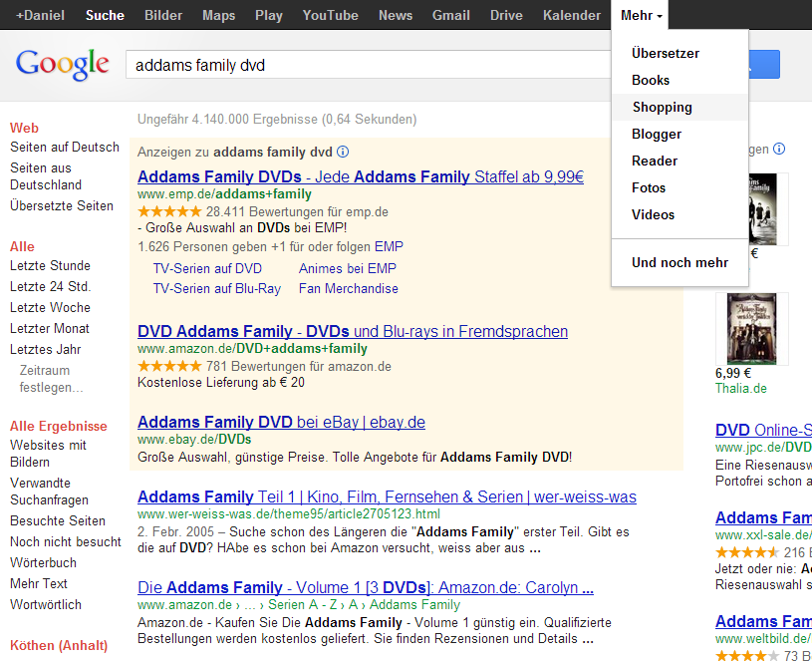This screenshot has height=661, width=812.
Task: Open Addams Family xxl-sale.de ad title
Action: coord(763,517)
